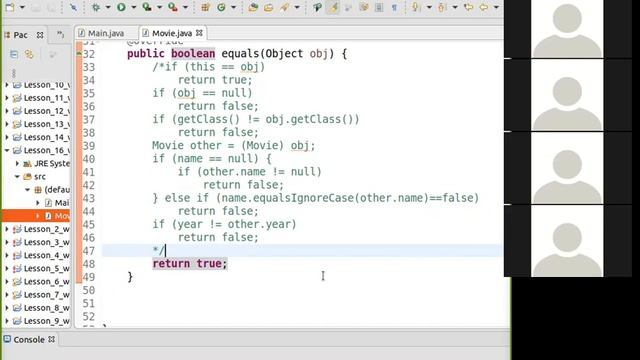
Task: Close the Movie.java tab
Action: [x=199, y=33]
